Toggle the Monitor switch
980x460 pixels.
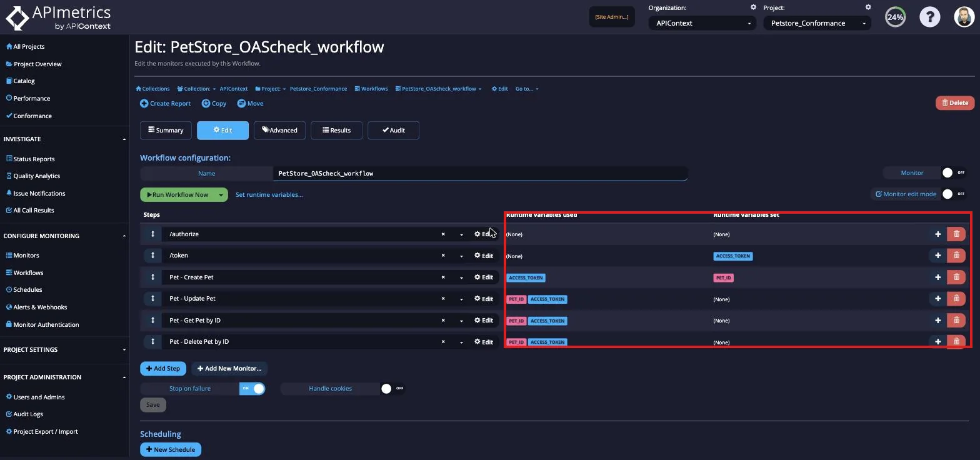pyautogui.click(x=954, y=172)
